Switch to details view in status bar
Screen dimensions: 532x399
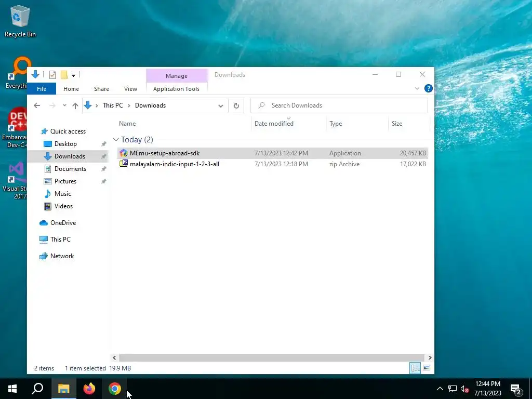coord(415,368)
